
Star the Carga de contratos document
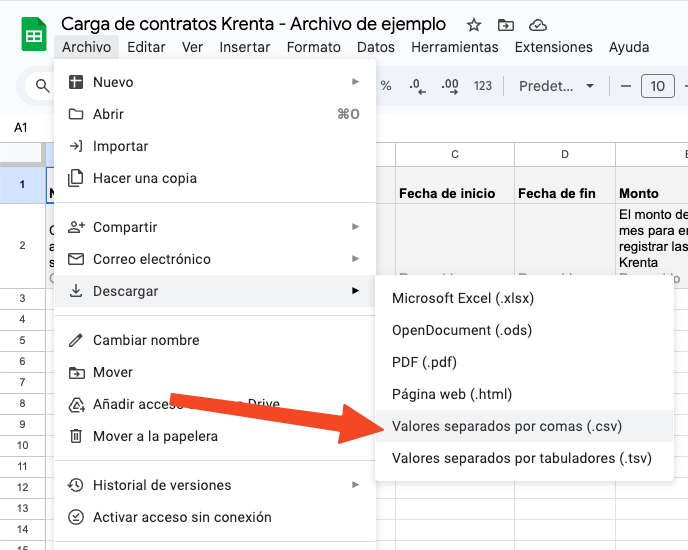coord(473,25)
